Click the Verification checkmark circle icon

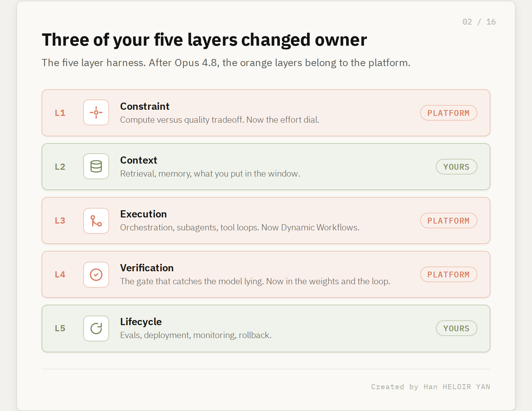pyautogui.click(x=96, y=275)
